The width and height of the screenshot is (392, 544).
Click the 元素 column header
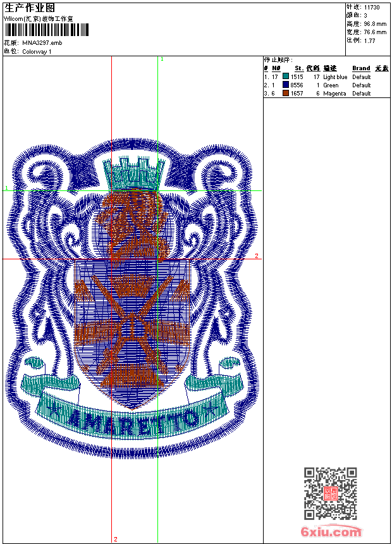(382, 68)
